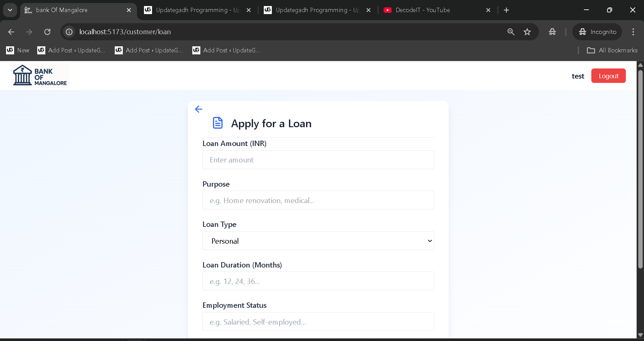Open Chrome's three-dot menu
This screenshot has height=341, width=644.
coord(633,32)
